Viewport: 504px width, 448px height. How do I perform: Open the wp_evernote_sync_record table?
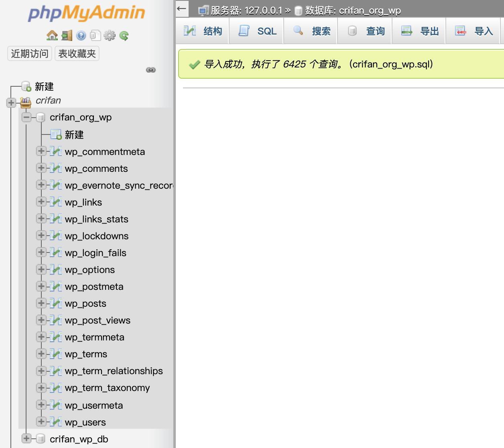point(119,185)
